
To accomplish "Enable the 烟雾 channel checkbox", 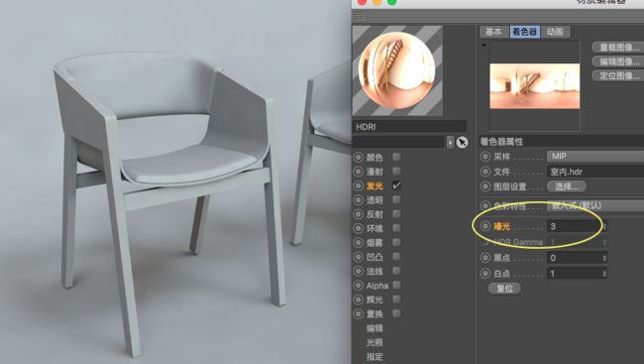I will pos(396,242).
